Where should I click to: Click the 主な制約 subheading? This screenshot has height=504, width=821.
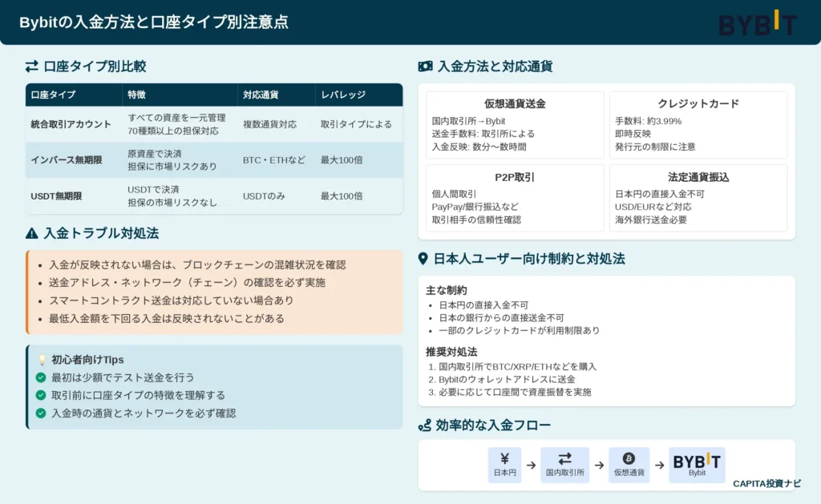[x=446, y=291]
